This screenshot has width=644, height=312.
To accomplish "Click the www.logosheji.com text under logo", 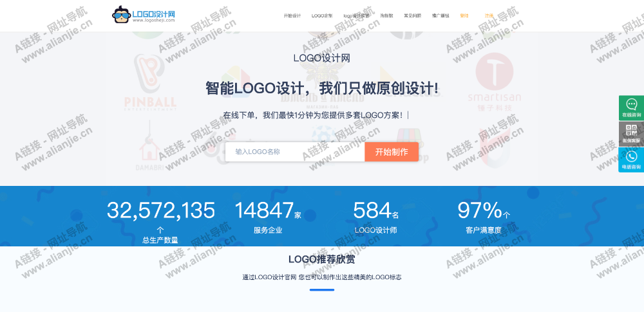I will (154, 20).
